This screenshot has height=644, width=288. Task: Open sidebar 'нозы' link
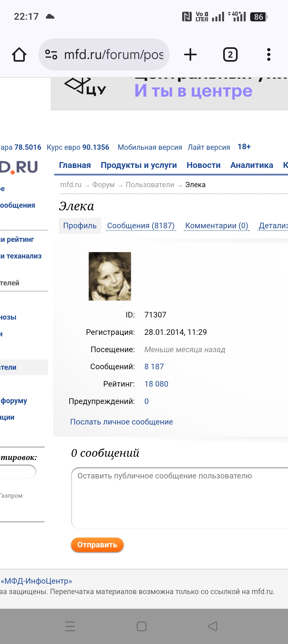tap(8, 317)
